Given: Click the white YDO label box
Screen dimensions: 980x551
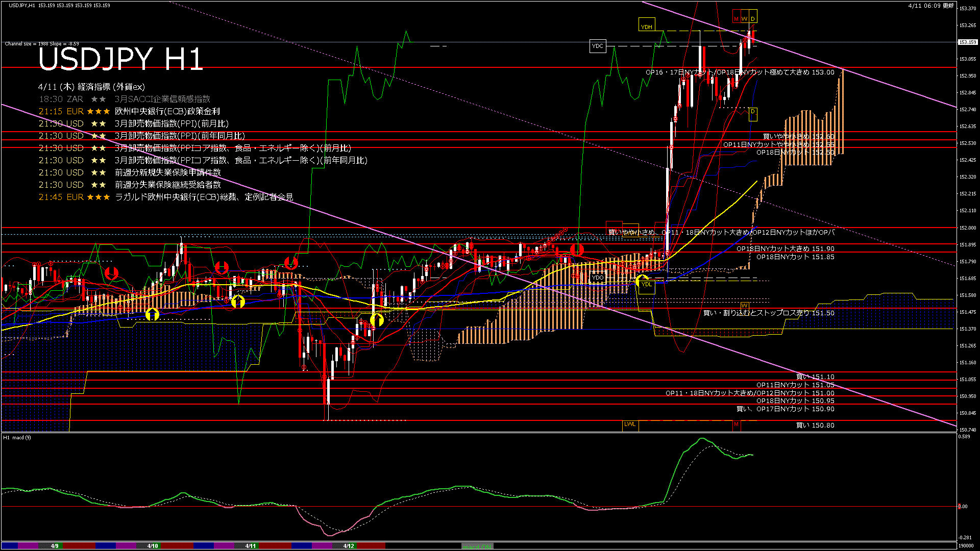Looking at the screenshot, I should (x=597, y=278).
